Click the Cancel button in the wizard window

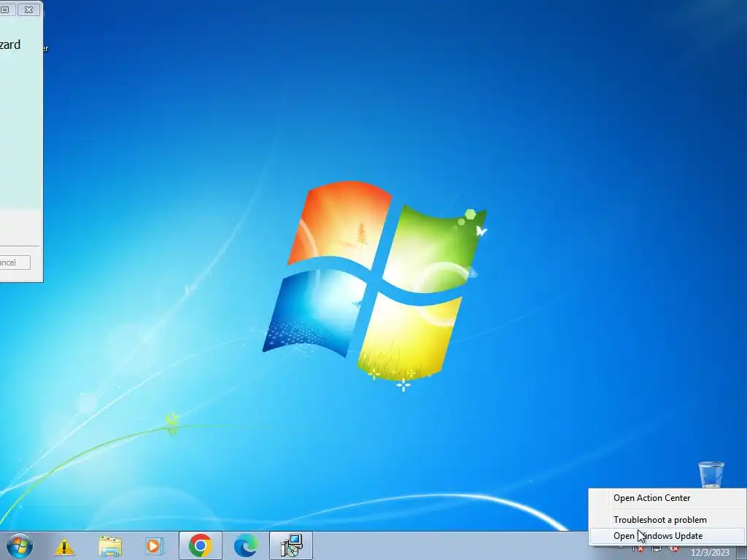15,262
